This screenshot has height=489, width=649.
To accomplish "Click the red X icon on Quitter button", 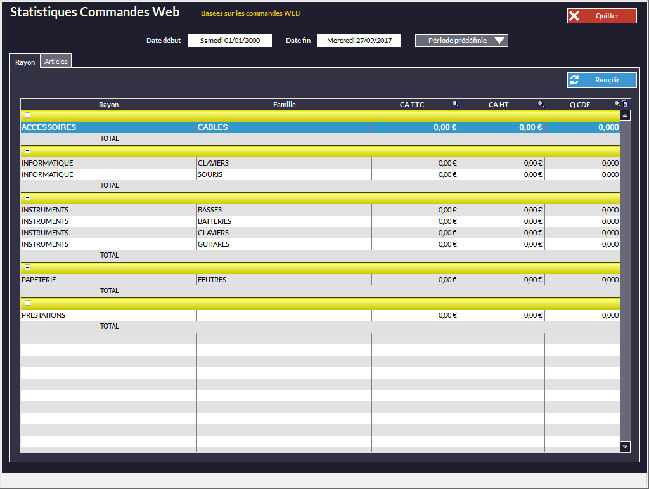I will (x=575, y=16).
